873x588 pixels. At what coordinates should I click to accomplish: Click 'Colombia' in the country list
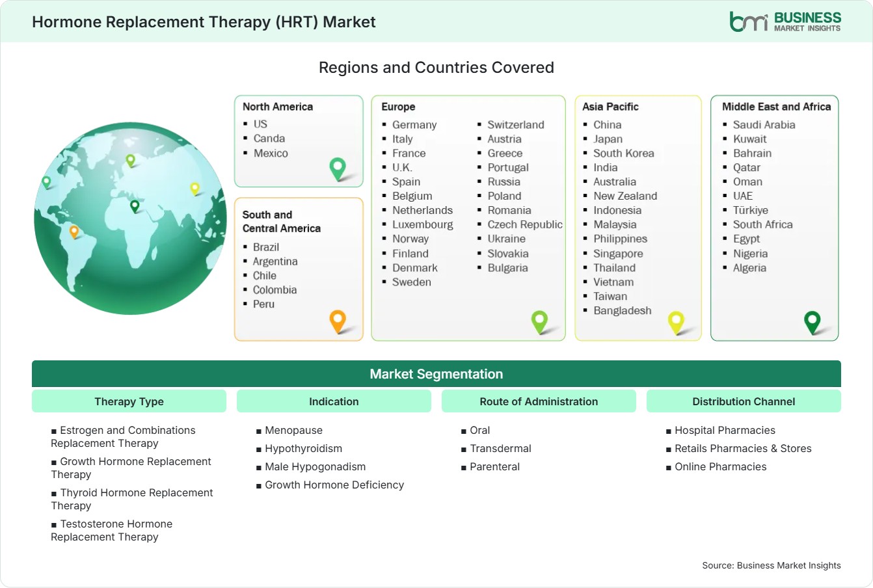pos(275,290)
